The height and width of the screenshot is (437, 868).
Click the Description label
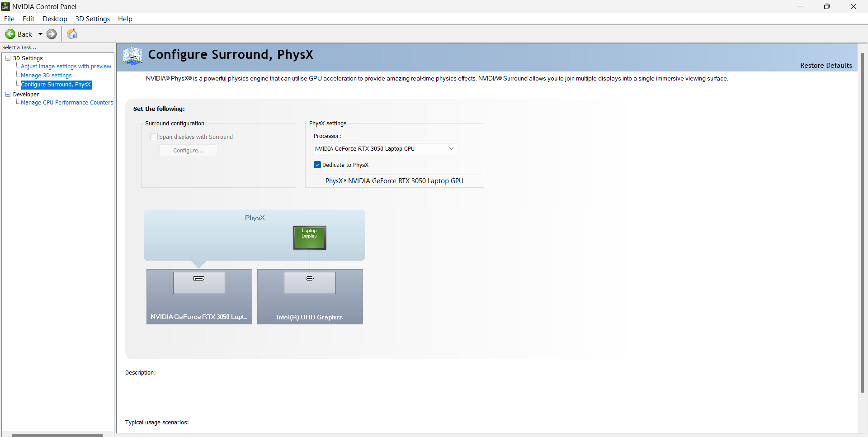click(141, 373)
